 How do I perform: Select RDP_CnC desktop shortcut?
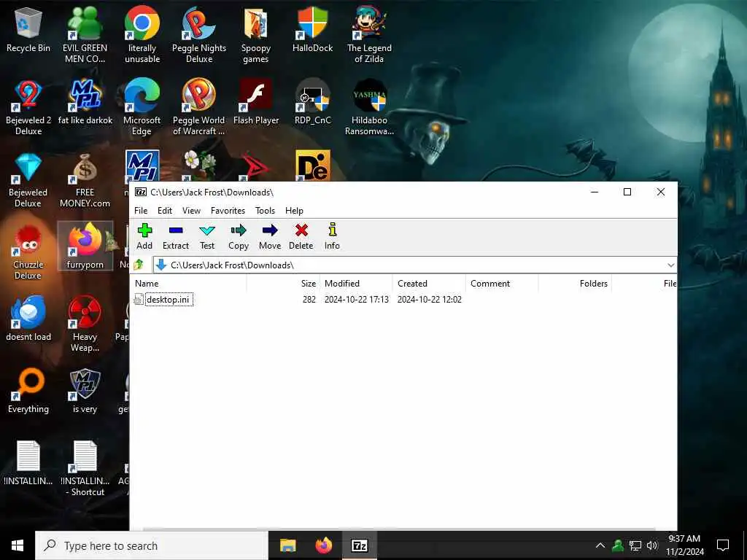click(x=312, y=102)
